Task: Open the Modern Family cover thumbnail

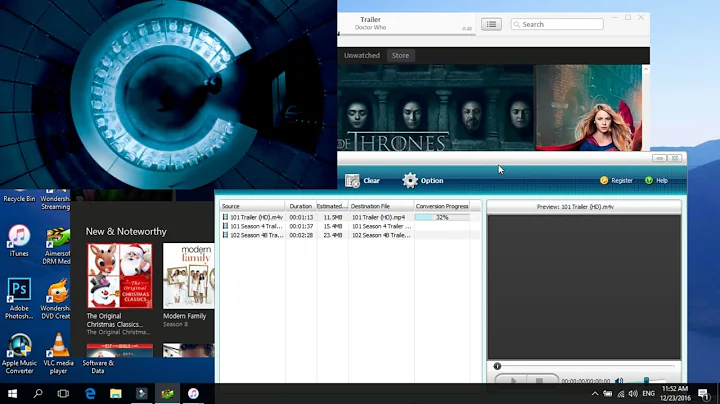Action: (x=189, y=276)
